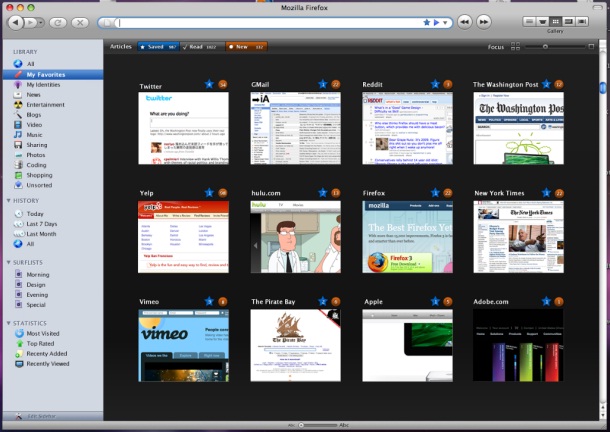610x432 pixels.
Task: Click the rewind double-arrow toolbar button
Action: pyautogui.click(x=465, y=22)
